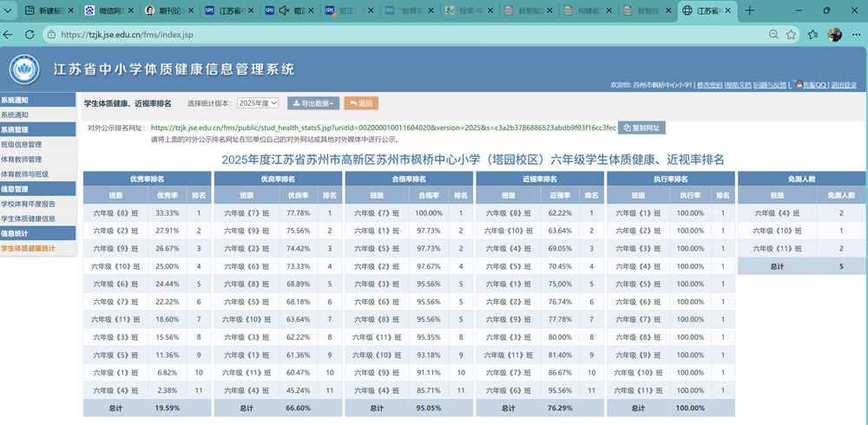
Task: Open 班级信息管理 in the sidebar
Action: 22,145
